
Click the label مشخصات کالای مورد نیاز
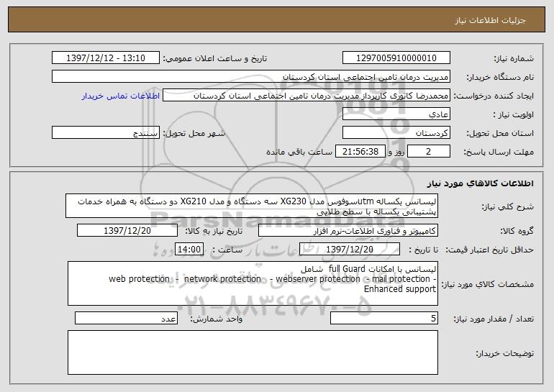click(x=488, y=284)
